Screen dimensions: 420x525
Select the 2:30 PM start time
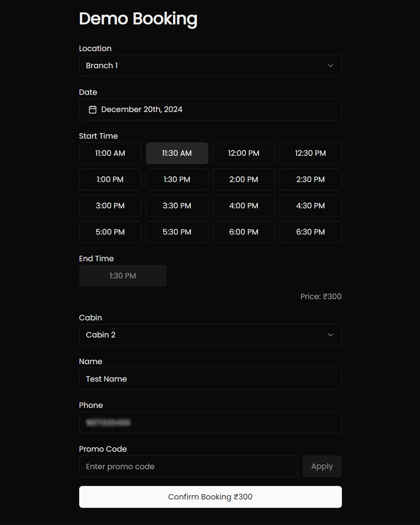(x=310, y=179)
